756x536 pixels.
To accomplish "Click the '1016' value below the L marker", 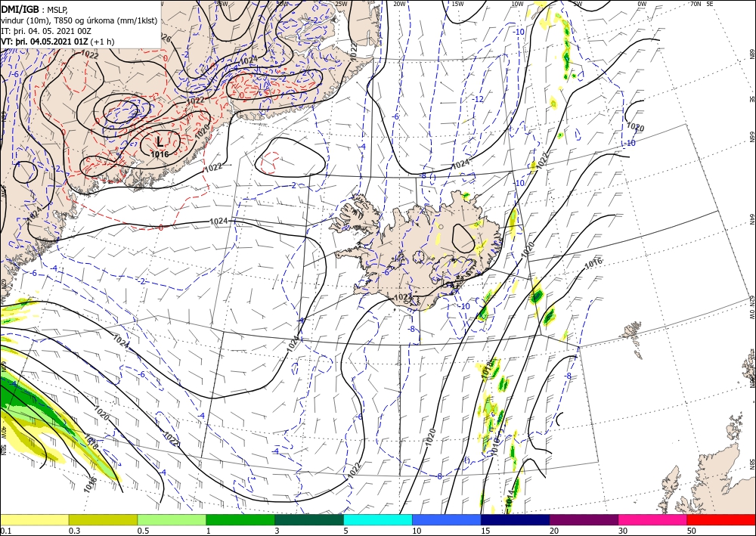I will (x=160, y=154).
